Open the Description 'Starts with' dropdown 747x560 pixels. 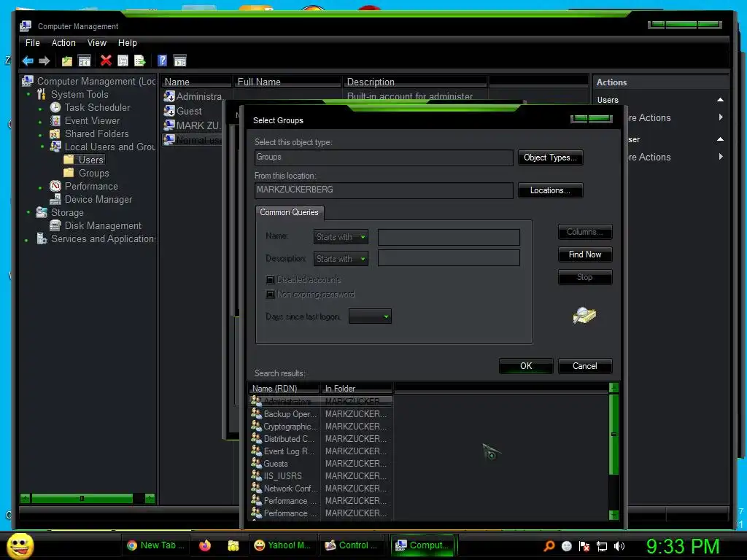tap(341, 259)
